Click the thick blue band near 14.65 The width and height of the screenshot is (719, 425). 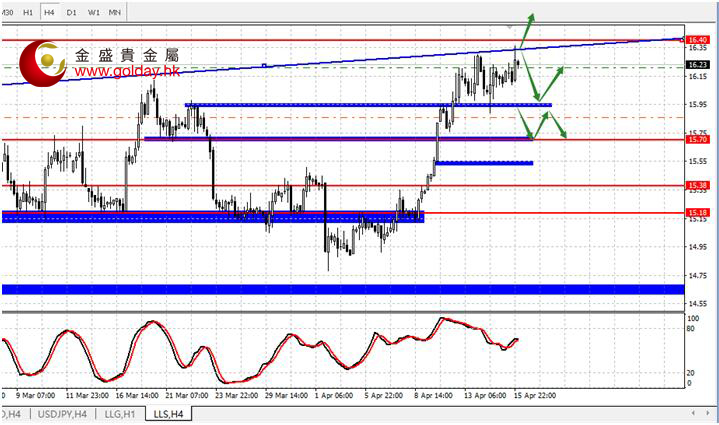(340, 289)
